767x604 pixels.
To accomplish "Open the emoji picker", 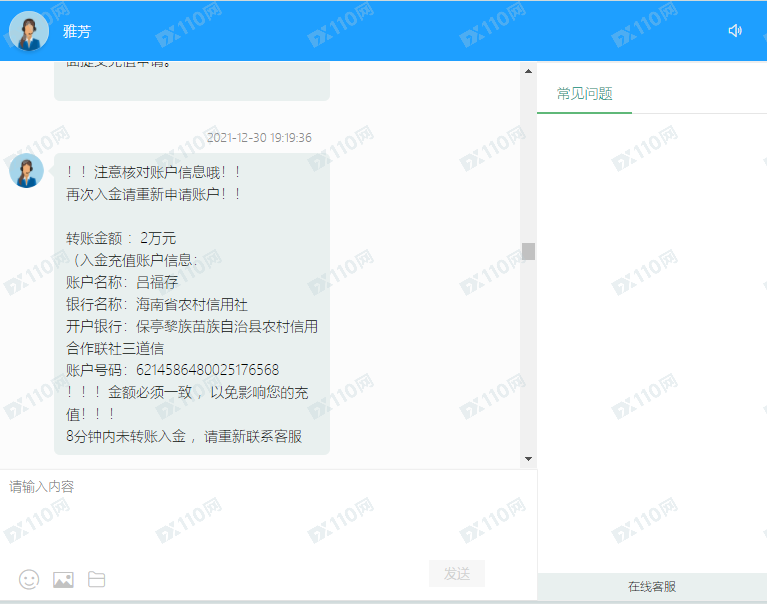I will coord(29,579).
